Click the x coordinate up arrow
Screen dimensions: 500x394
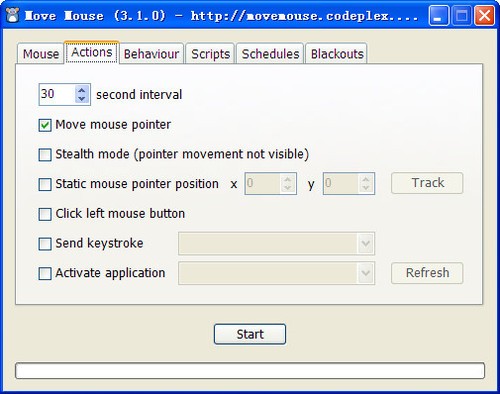(288, 179)
